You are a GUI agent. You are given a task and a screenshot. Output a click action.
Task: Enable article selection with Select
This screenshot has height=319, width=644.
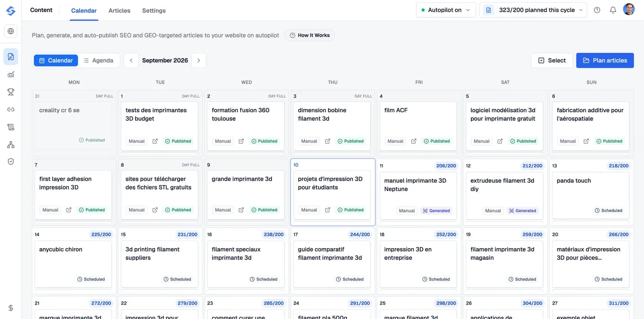(552, 60)
